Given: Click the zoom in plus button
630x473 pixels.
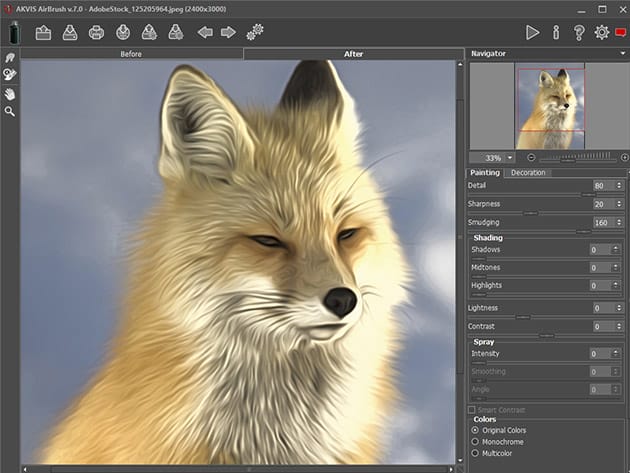Looking at the screenshot, I should (624, 158).
